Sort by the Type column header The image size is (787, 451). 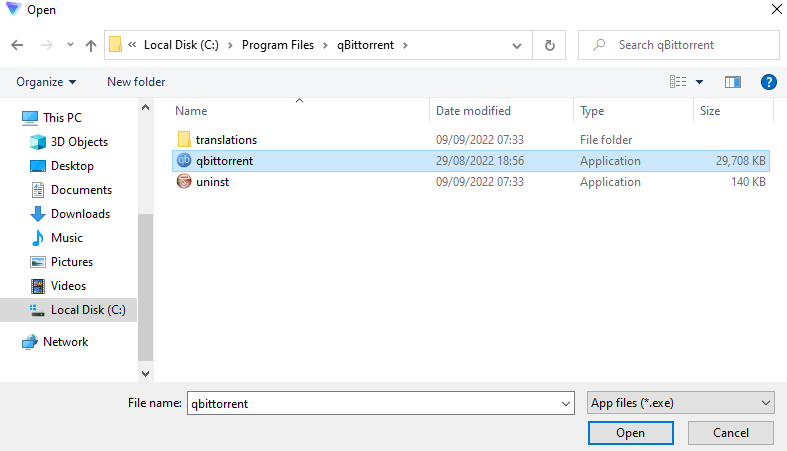coord(592,111)
